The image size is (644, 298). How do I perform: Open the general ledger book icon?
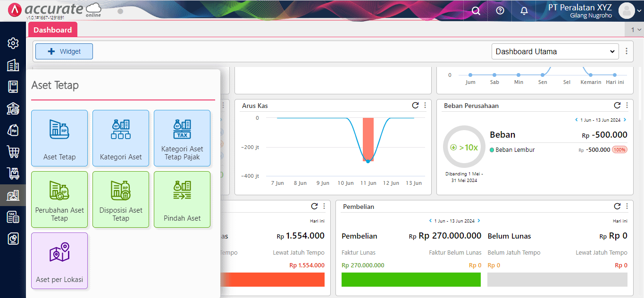13,87
